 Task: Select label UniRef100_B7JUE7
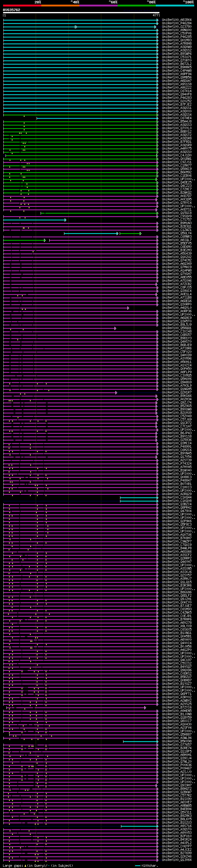[x=177, y=606]
